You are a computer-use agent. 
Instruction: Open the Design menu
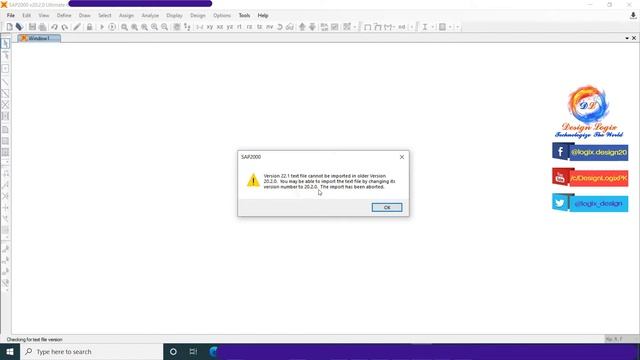198,16
